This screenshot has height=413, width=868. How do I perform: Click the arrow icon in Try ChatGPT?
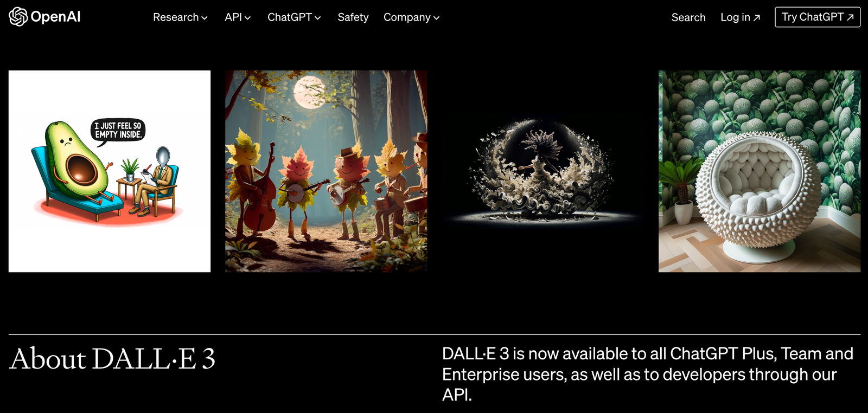coord(850,17)
